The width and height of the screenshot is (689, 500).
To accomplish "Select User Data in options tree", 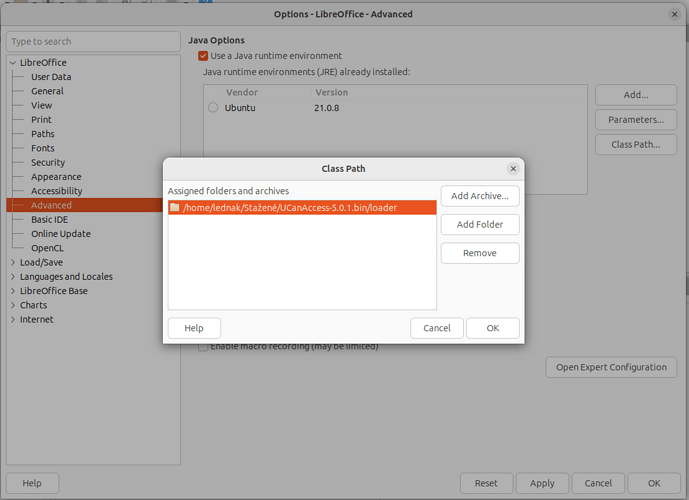I will coord(51,77).
